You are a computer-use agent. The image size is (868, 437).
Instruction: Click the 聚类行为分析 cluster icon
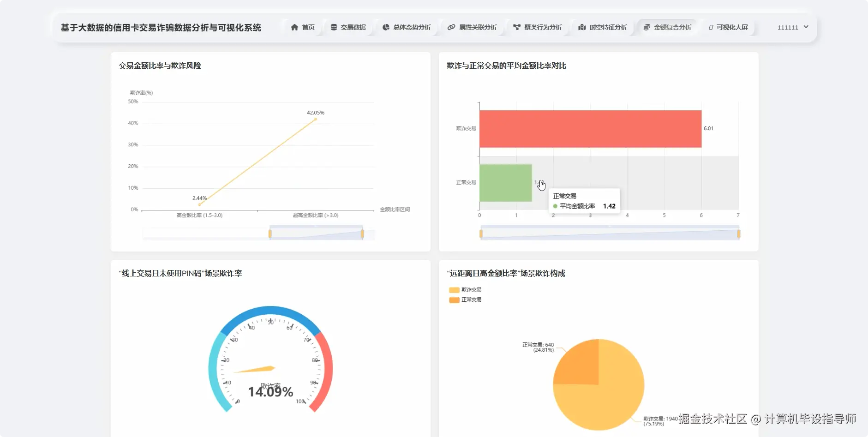click(x=517, y=27)
